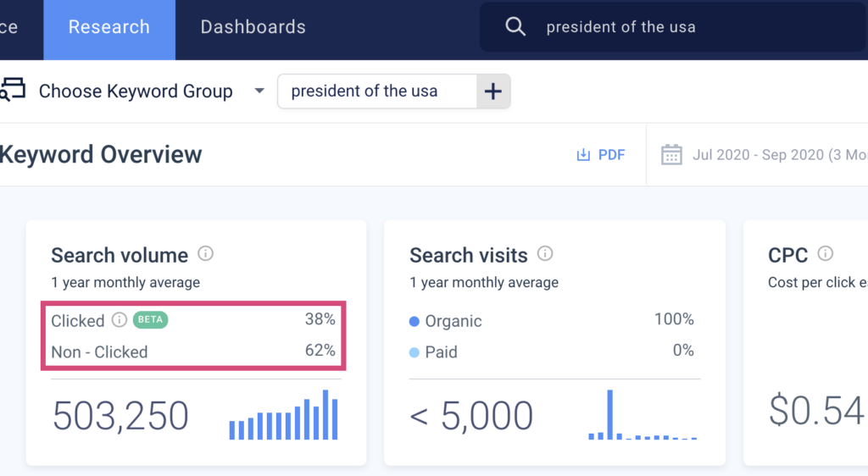The height and width of the screenshot is (476, 868).
Task: Click the Search volume bar chart
Action: tap(283, 415)
